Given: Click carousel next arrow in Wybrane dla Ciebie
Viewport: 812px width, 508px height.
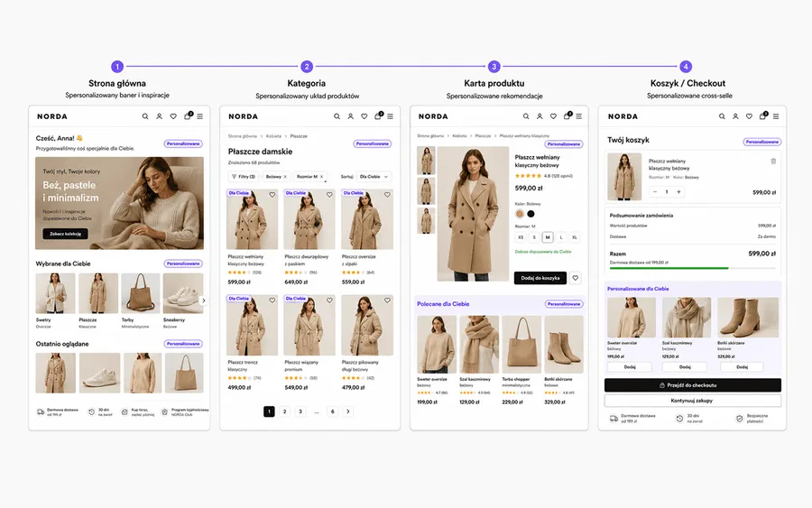Looking at the screenshot, I should coord(204,300).
